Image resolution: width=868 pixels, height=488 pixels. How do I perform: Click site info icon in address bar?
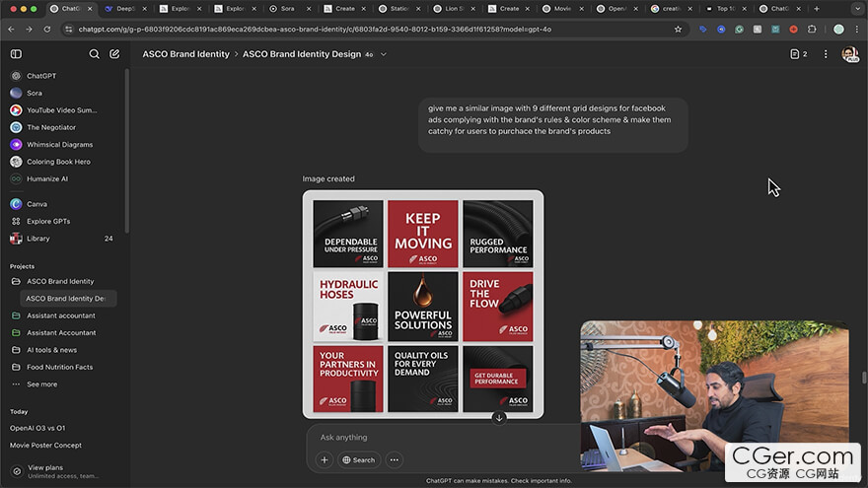[x=69, y=30]
